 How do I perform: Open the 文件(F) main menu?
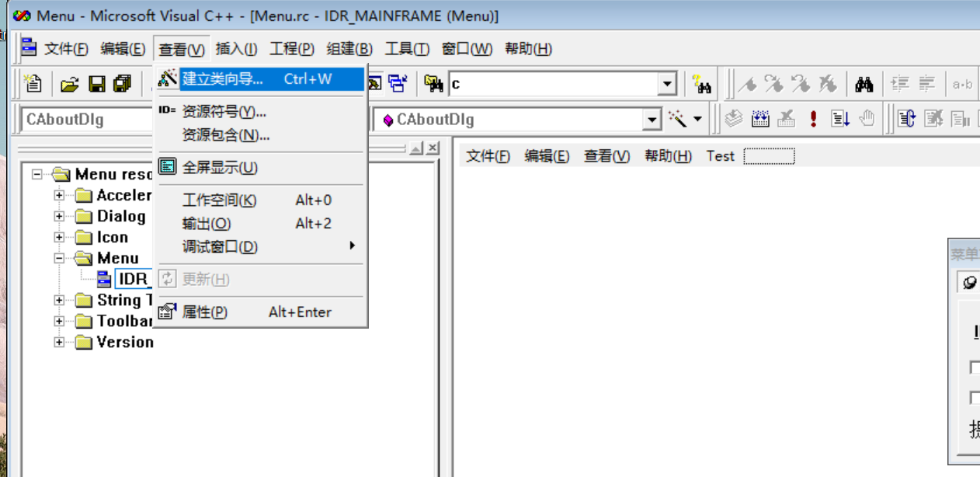click(67, 49)
